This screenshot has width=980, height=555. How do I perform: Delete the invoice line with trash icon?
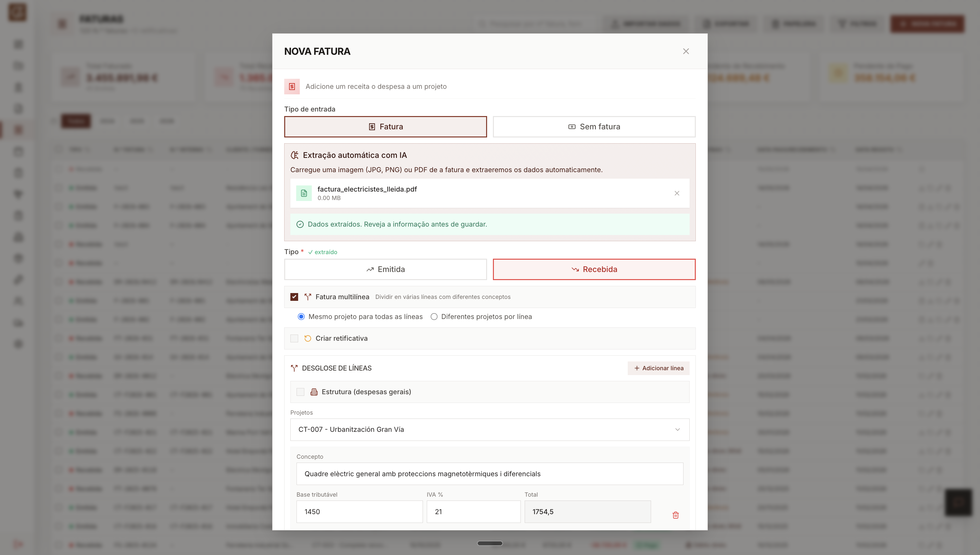tap(676, 515)
